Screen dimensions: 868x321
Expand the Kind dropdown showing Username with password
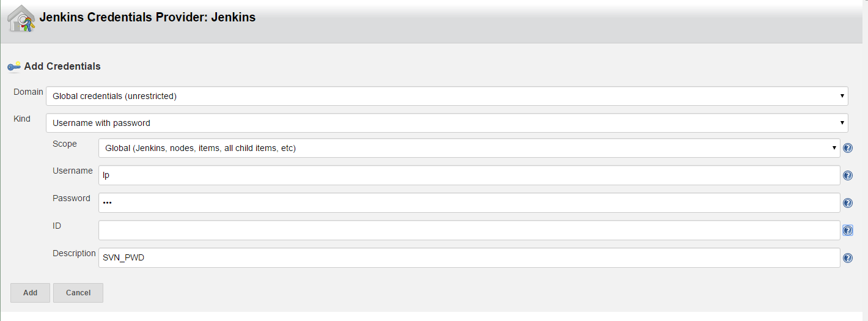coord(447,123)
